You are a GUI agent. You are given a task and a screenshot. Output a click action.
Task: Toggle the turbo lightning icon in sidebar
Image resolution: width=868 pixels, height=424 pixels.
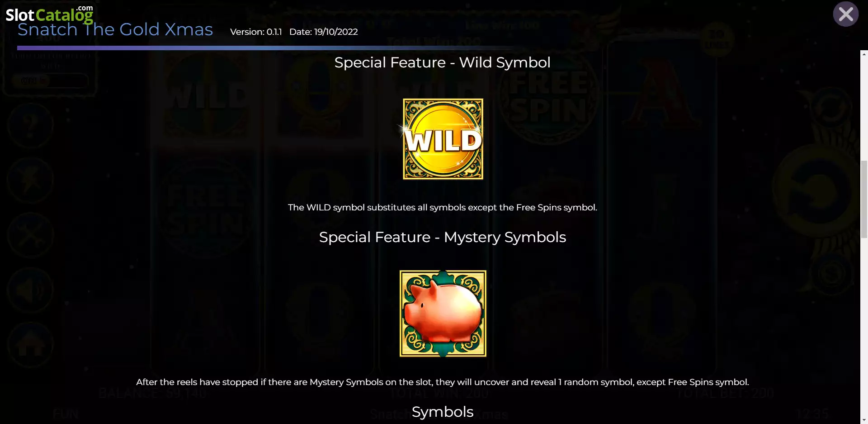coord(30,180)
